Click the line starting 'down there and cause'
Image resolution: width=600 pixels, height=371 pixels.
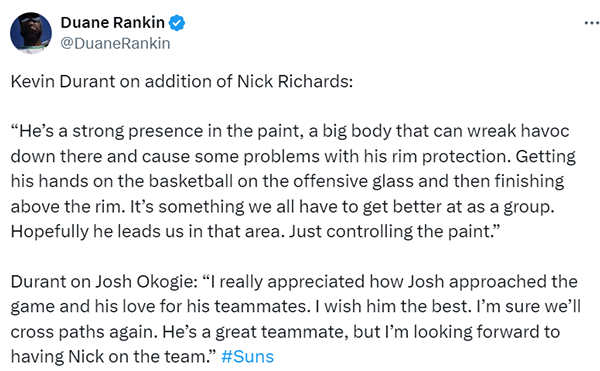(x=293, y=156)
